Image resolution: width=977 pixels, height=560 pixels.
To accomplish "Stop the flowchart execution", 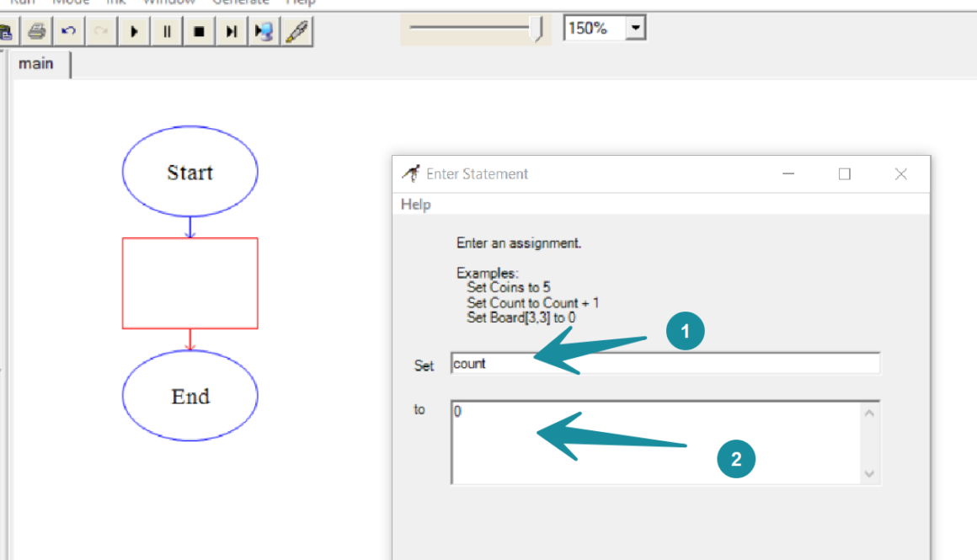I will tap(199, 31).
